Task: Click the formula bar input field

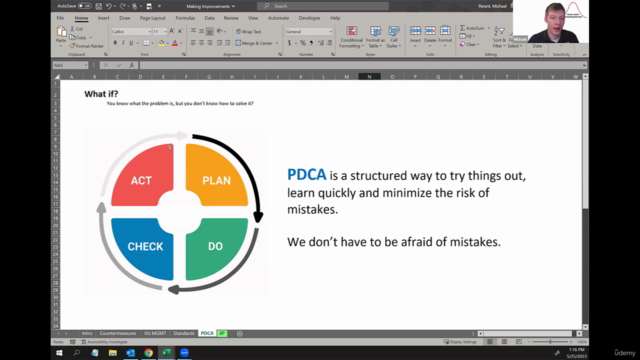Action: (x=360, y=65)
